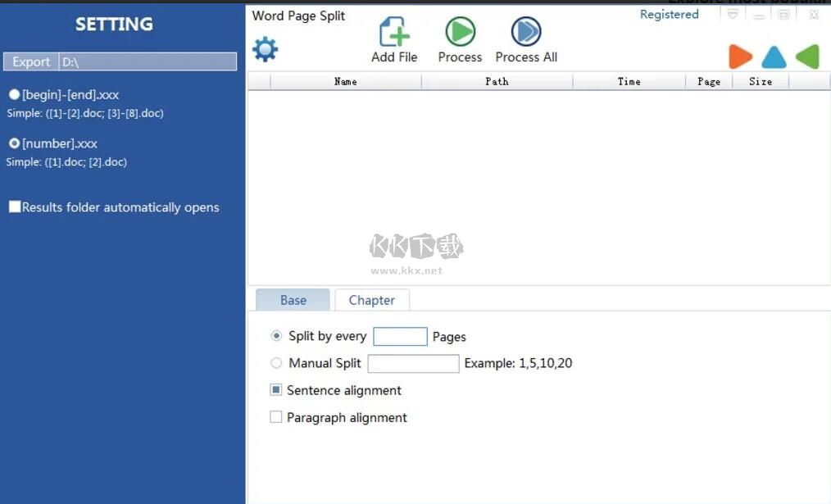Select the Manual Split option
The width and height of the screenshot is (831, 504).
coord(276,362)
